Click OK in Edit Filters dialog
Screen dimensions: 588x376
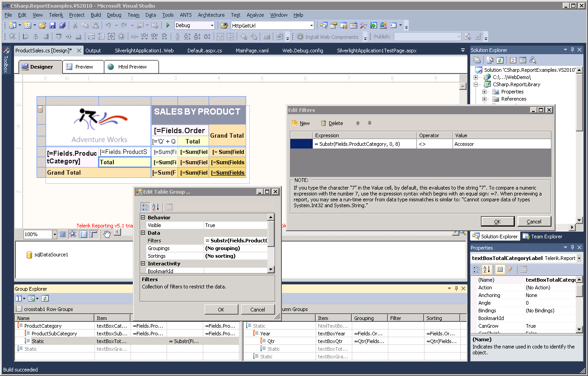(497, 222)
